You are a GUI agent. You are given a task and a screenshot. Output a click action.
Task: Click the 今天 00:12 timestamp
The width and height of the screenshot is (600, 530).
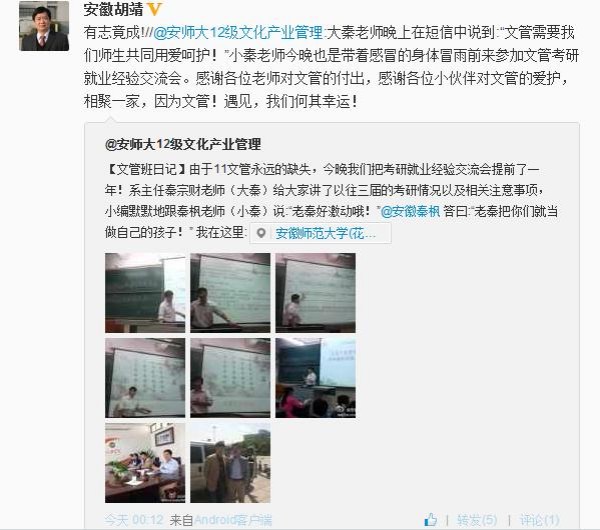[134, 520]
